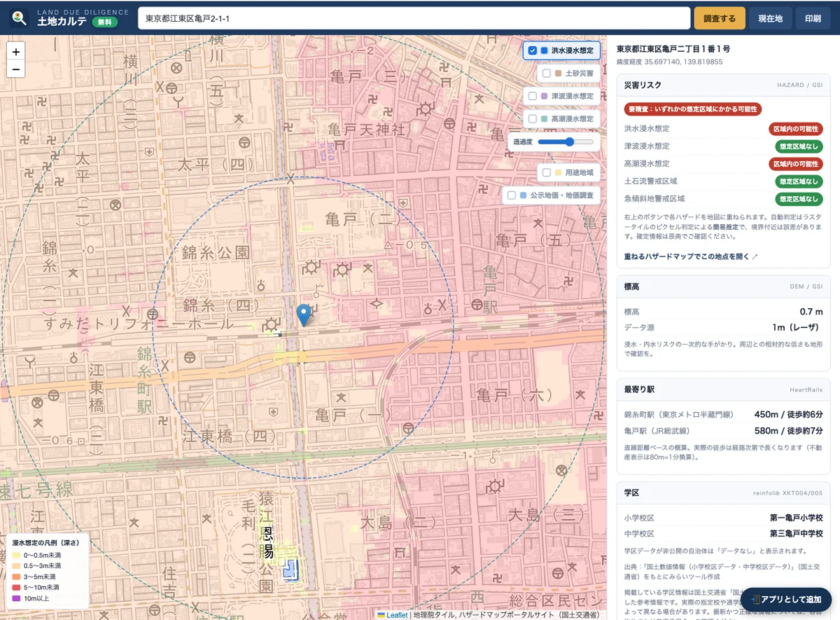840x620 pixels.
Task: Zoom in the map with plus button
Action: [x=15, y=51]
